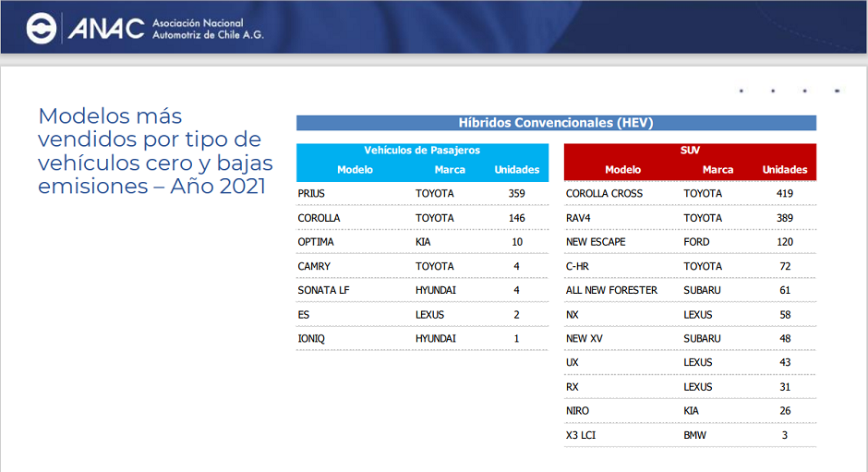This screenshot has height=472, width=868.
Task: Click the NIRO KIA row
Action: (x=689, y=411)
